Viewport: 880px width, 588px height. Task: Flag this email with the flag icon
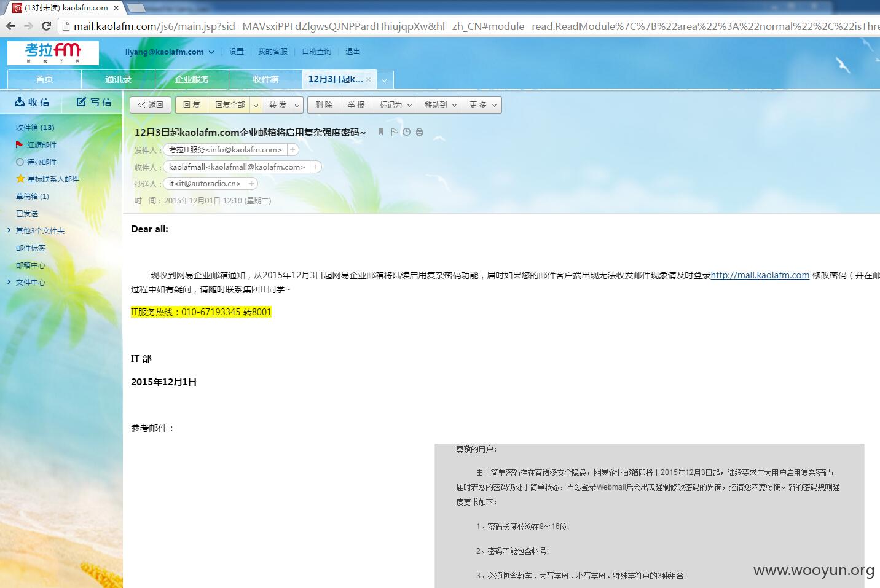[x=395, y=132]
